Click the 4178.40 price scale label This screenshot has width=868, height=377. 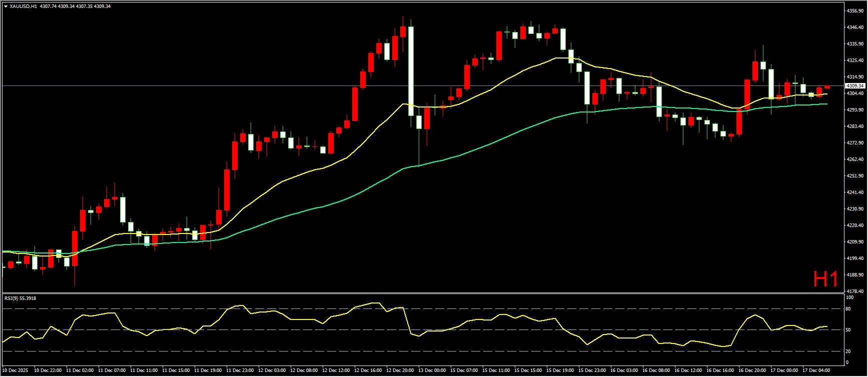854,291
